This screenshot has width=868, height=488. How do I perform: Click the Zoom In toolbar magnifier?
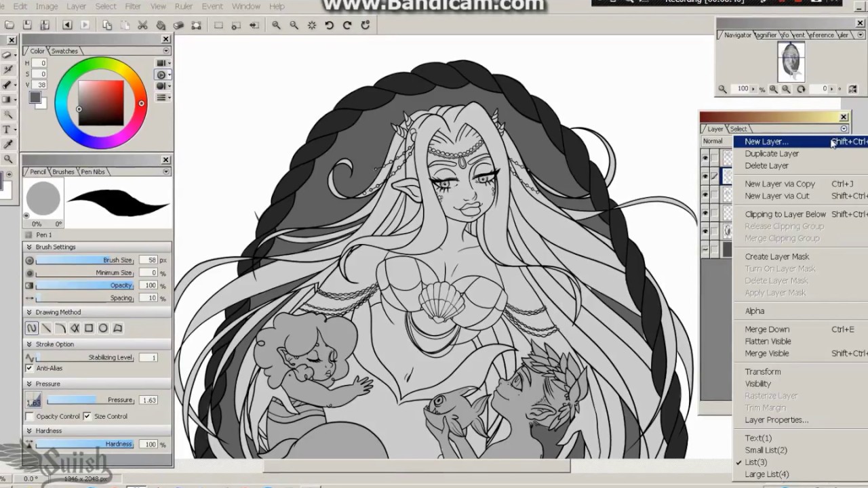(277, 25)
